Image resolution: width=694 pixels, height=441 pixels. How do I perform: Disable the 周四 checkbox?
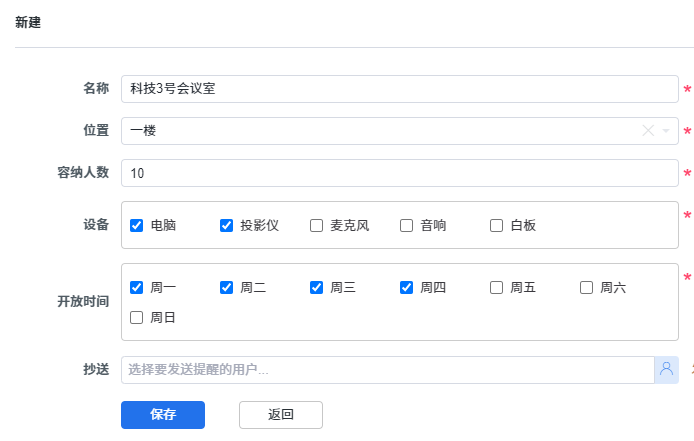tap(406, 287)
